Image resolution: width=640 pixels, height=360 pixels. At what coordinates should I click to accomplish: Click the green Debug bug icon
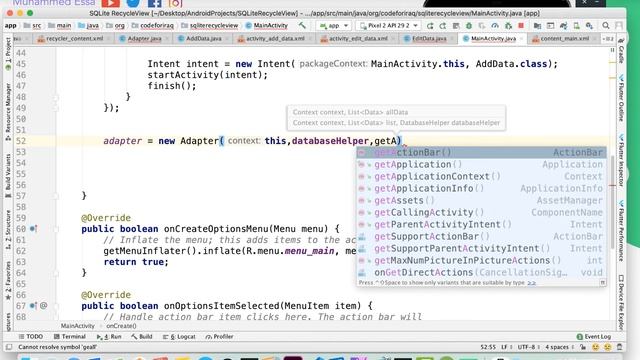pos(469,26)
